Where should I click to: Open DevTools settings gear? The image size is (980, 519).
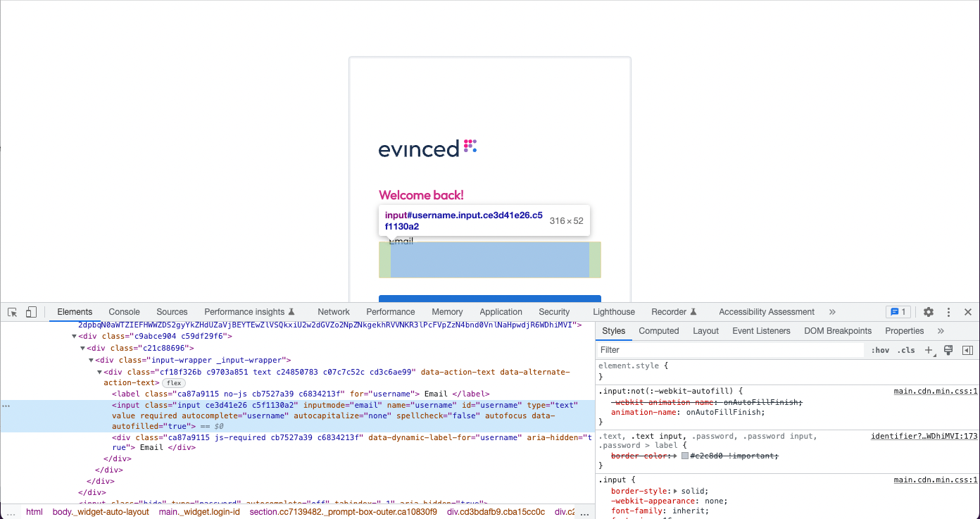tap(929, 312)
